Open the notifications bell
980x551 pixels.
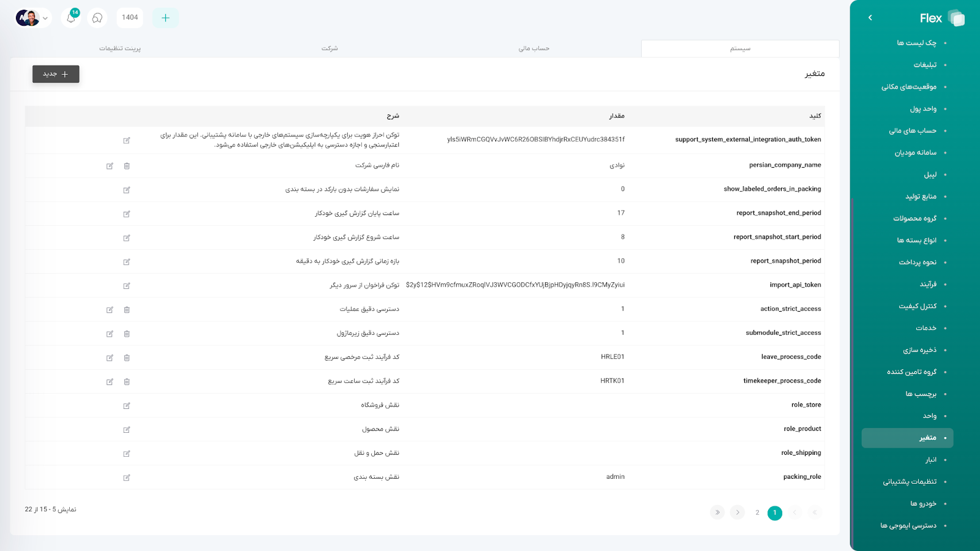[71, 18]
